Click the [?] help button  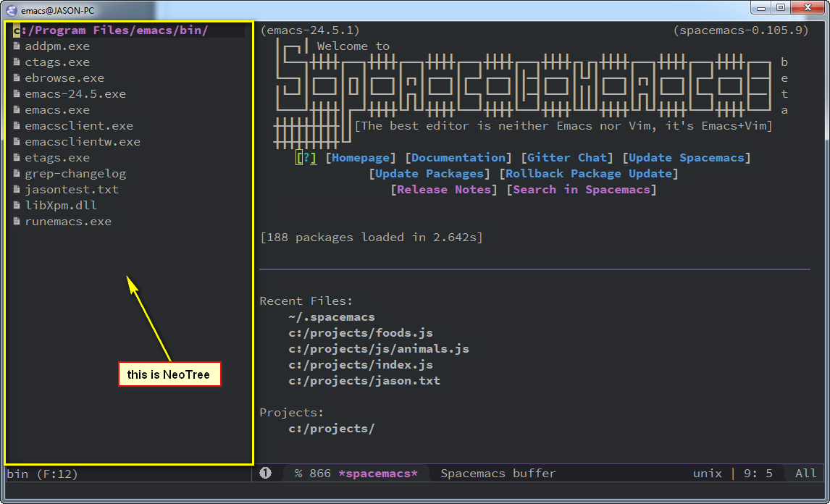click(x=306, y=158)
